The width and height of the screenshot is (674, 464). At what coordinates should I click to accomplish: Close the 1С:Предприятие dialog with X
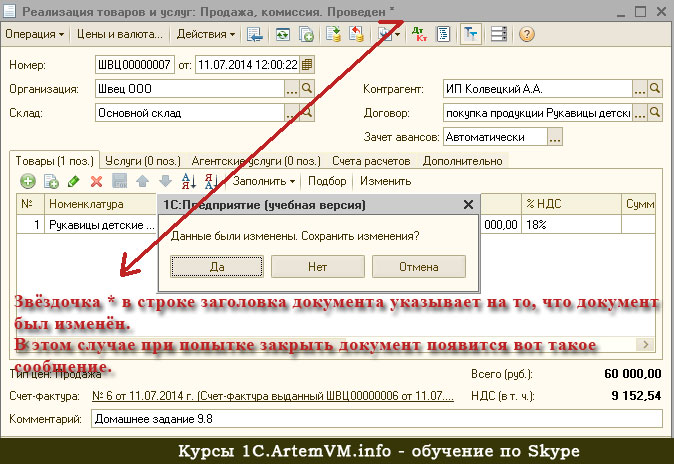[469, 205]
